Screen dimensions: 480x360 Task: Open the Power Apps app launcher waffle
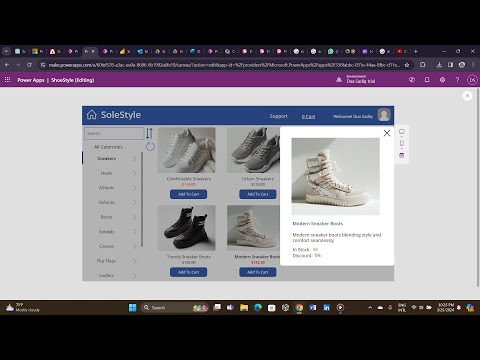coord(7,80)
